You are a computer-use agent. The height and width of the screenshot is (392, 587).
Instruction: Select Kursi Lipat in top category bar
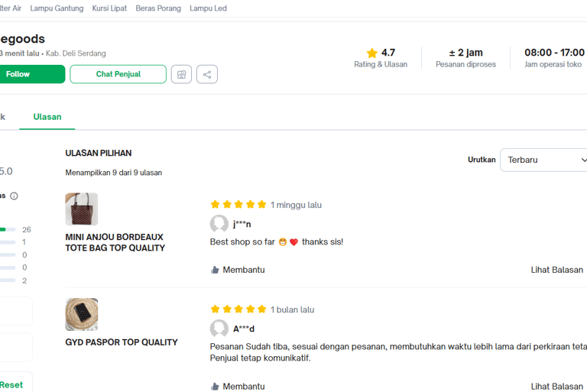point(109,8)
